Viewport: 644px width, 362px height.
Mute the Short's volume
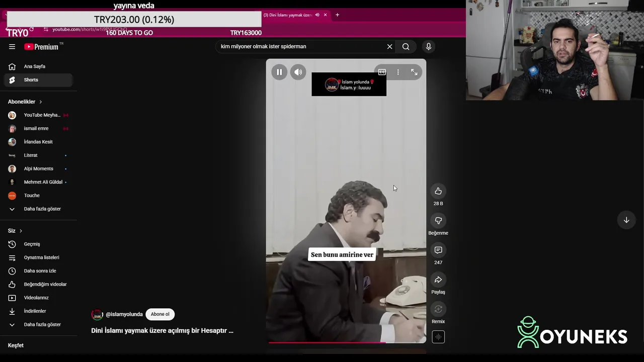(x=298, y=72)
